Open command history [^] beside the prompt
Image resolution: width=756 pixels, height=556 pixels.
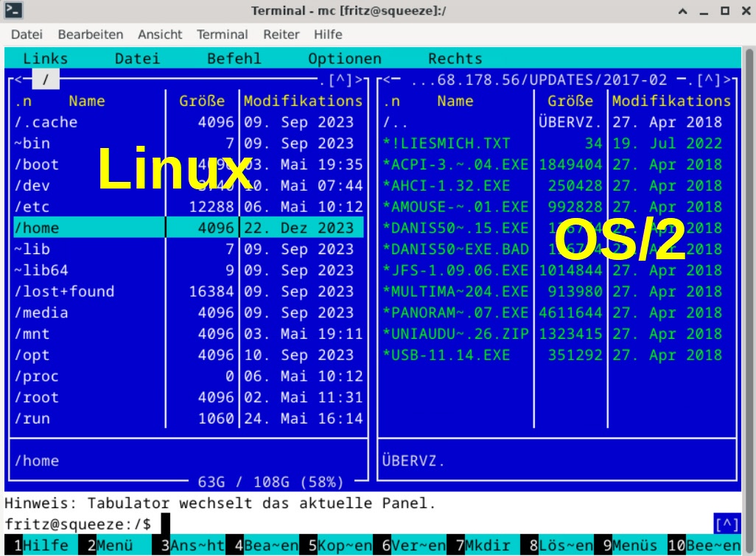(727, 524)
